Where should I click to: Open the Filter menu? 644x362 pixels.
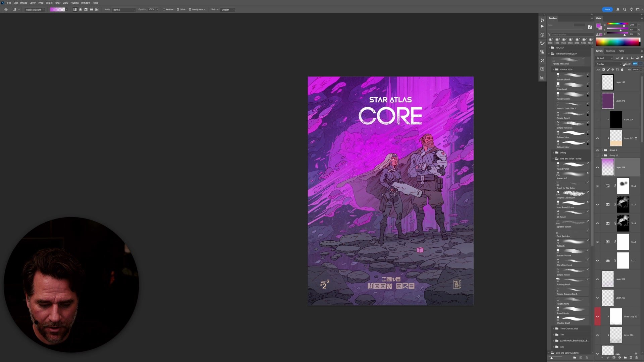pos(57,3)
